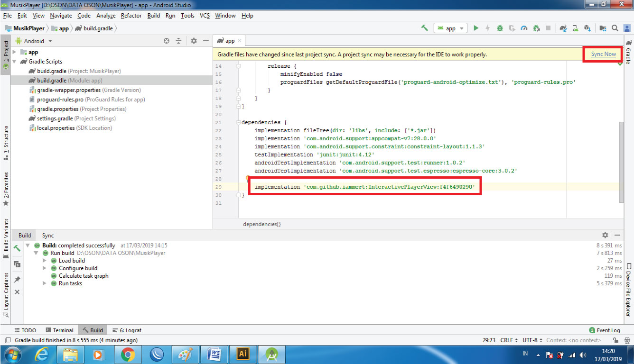Click the collapse all icon in Project panel

pos(178,41)
